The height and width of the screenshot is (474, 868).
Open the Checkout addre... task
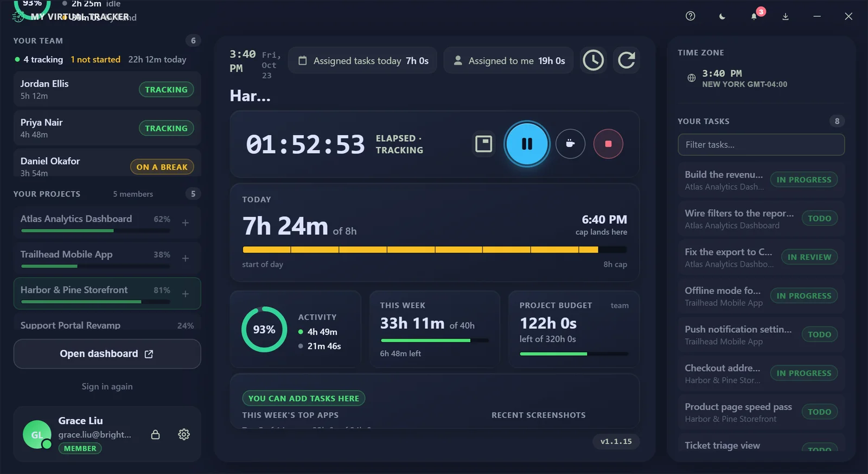pos(761,374)
